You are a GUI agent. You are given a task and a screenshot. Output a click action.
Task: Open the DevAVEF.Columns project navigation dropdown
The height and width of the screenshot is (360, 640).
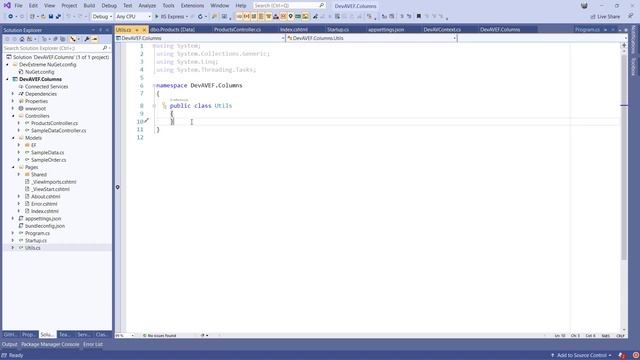[200, 38]
